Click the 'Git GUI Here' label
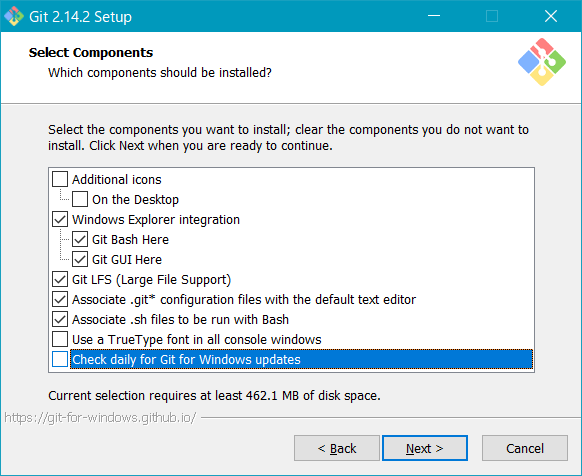The width and height of the screenshot is (582, 476). point(127,260)
